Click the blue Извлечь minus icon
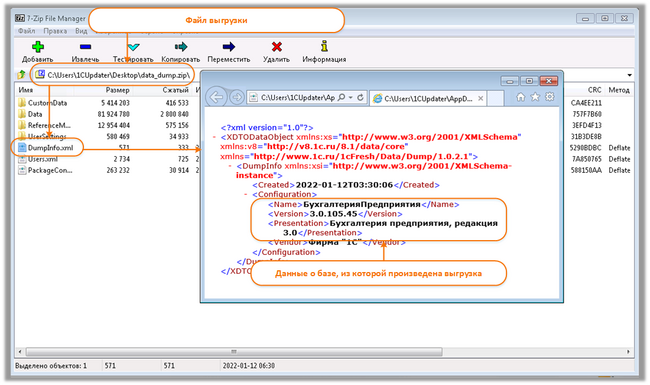 (x=85, y=47)
